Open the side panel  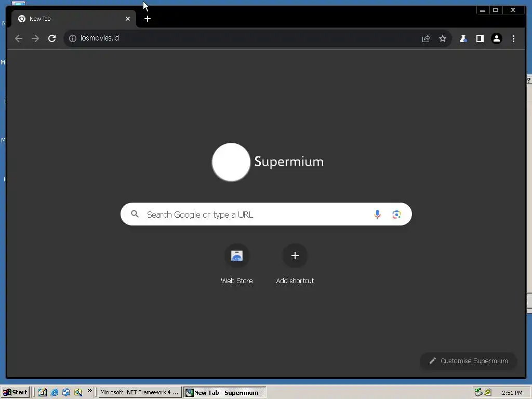click(x=480, y=38)
